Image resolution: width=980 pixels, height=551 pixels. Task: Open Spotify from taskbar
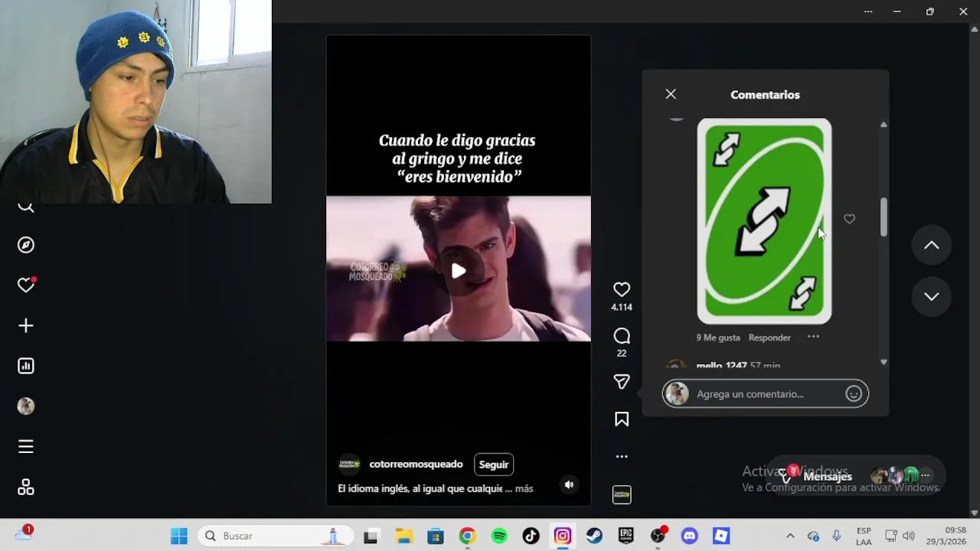click(499, 536)
